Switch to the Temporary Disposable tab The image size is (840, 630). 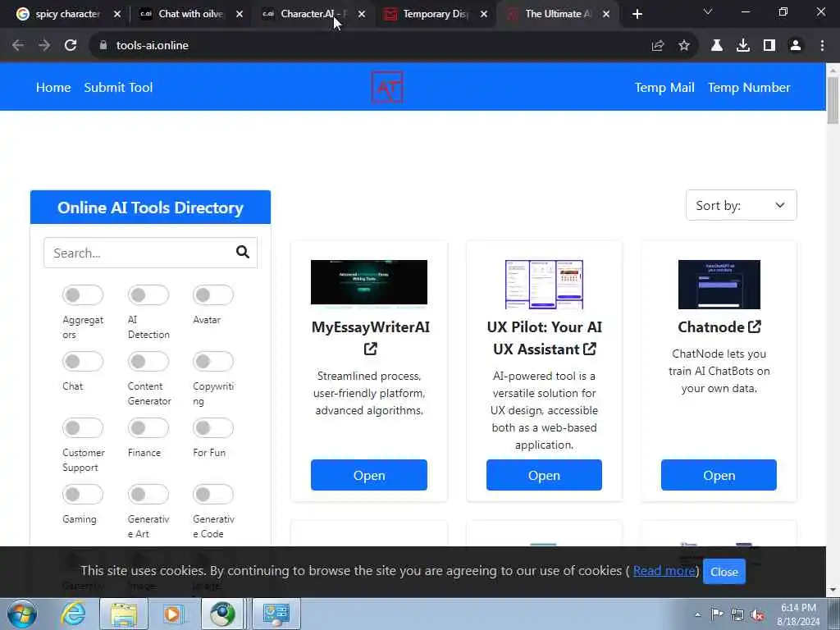coord(435,15)
